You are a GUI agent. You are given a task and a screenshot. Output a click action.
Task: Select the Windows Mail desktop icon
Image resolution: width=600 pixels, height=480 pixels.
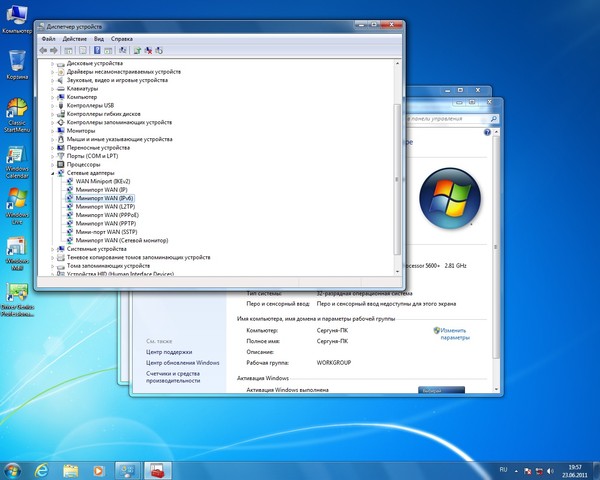coord(17,253)
